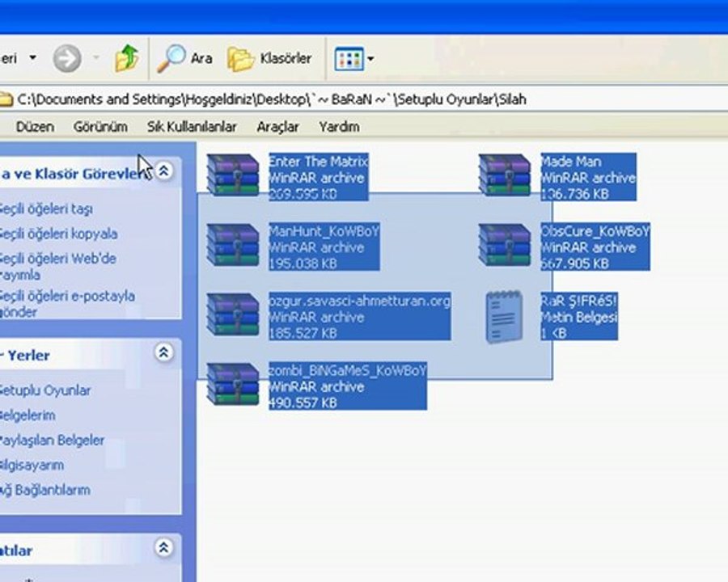Select the RaR ŞIFRéSI text document icon
Viewport: 728px width, 582px height.
coord(504,317)
